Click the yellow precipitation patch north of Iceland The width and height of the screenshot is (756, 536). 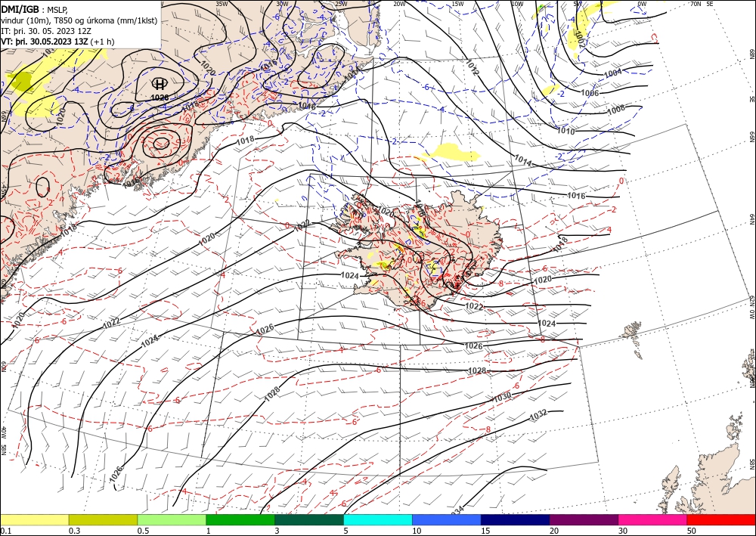(x=453, y=152)
